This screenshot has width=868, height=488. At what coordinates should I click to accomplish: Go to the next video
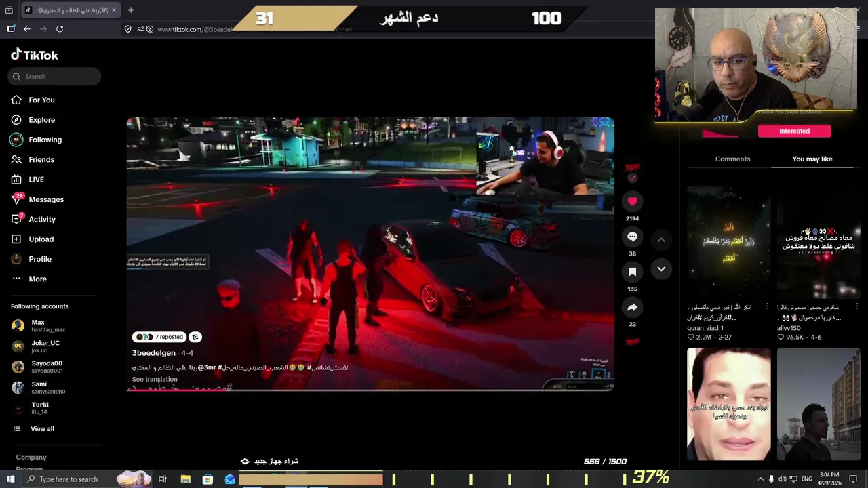661,269
